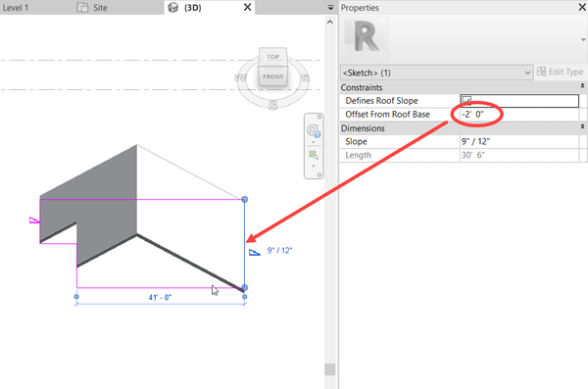Click the TOP face of the ViewCube
The image size is (588, 389).
[x=273, y=57]
